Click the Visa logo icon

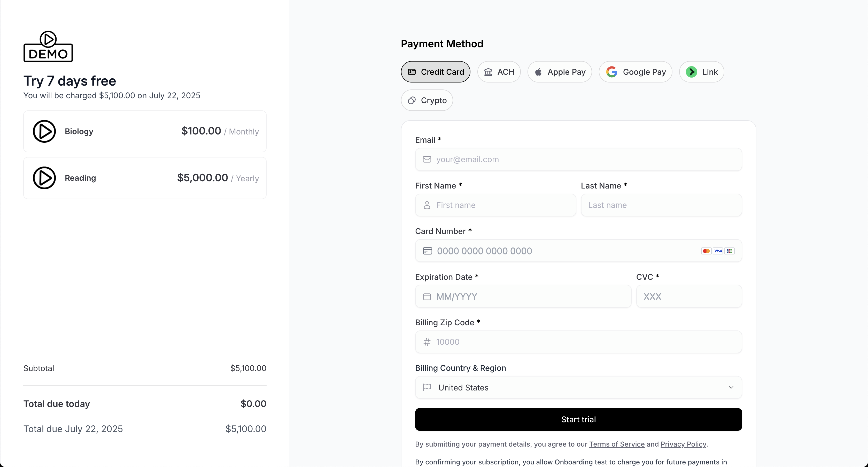coord(718,251)
